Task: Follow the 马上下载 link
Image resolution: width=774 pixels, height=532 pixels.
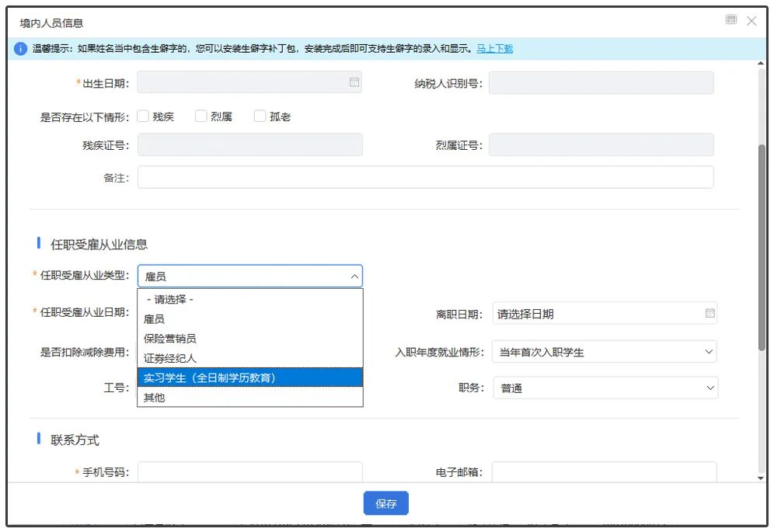Action: coord(494,48)
